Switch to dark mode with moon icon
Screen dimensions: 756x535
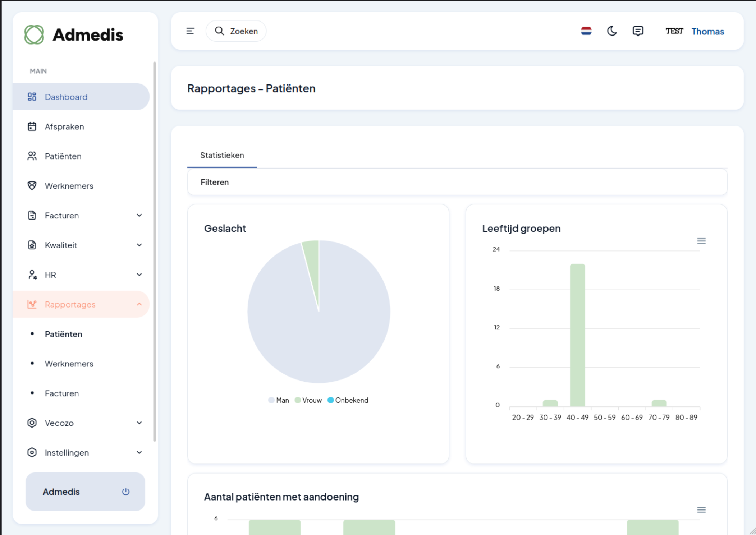pos(612,31)
